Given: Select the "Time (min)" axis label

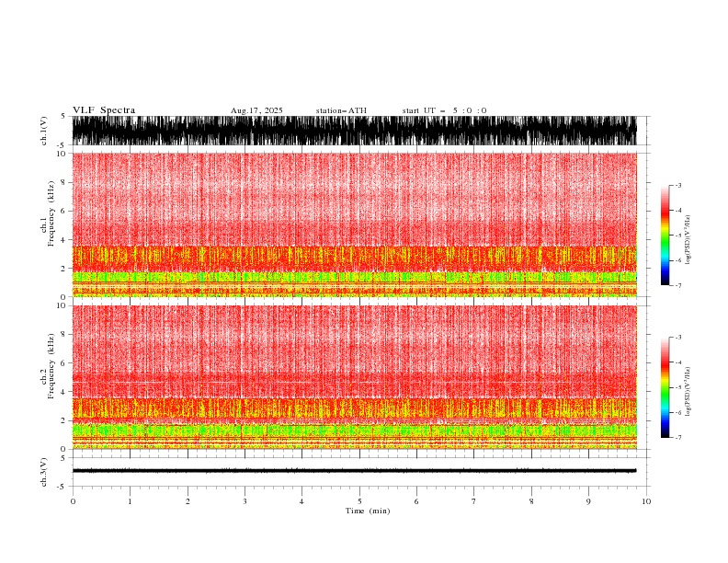Looking at the screenshot, I should coord(368,511).
